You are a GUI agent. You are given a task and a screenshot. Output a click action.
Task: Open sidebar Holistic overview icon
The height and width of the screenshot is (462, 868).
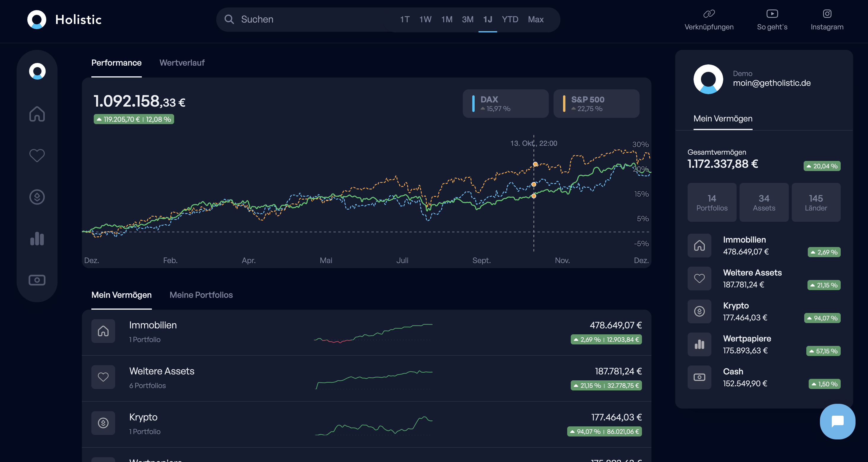[x=37, y=71]
